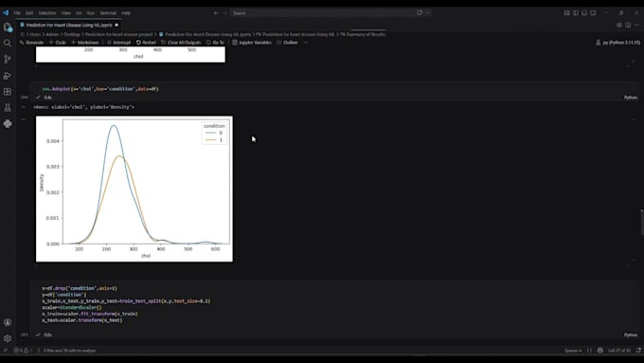This screenshot has width=644, height=363.
Task: Collapse the kdeplot cell output
Action: tap(24, 107)
